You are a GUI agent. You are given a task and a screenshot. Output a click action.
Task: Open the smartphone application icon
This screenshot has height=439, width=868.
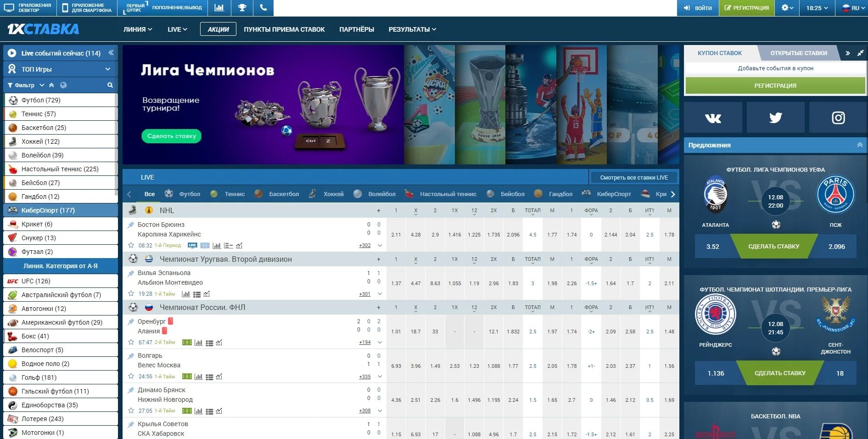(65, 8)
